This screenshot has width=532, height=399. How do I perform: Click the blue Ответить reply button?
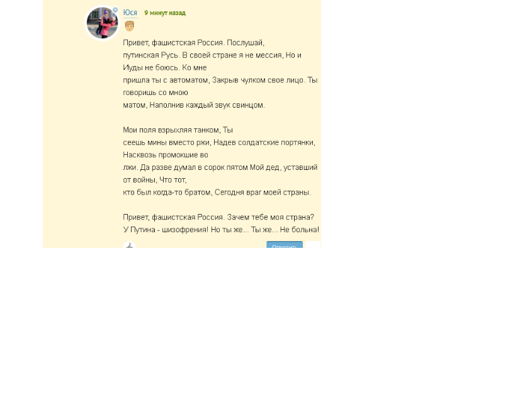click(285, 245)
